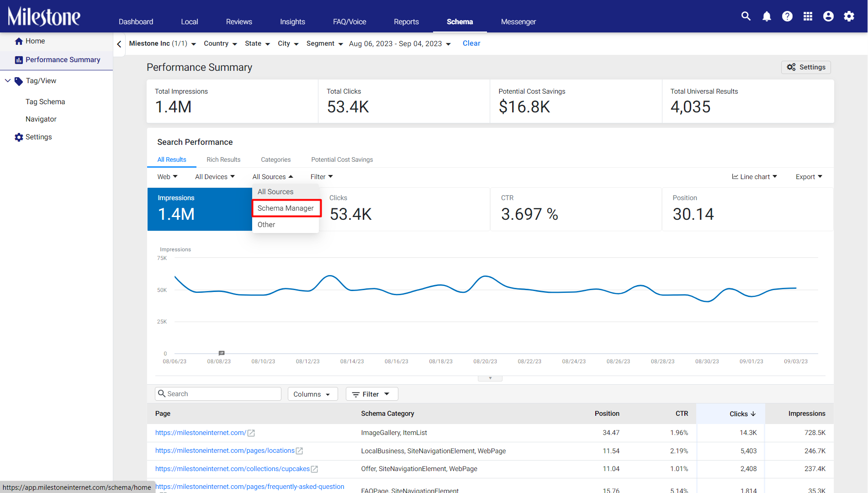Switch to Potential Cost Savings tab
This screenshot has height=493, width=868.
(x=342, y=160)
